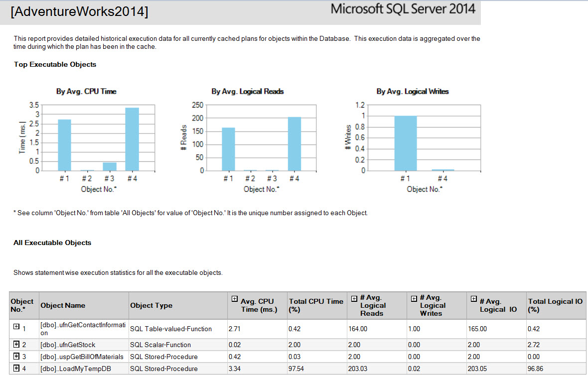The height and width of the screenshot is (375, 588).
Task: Click the 203.05 Avg. Logical IO value
Action: (477, 369)
